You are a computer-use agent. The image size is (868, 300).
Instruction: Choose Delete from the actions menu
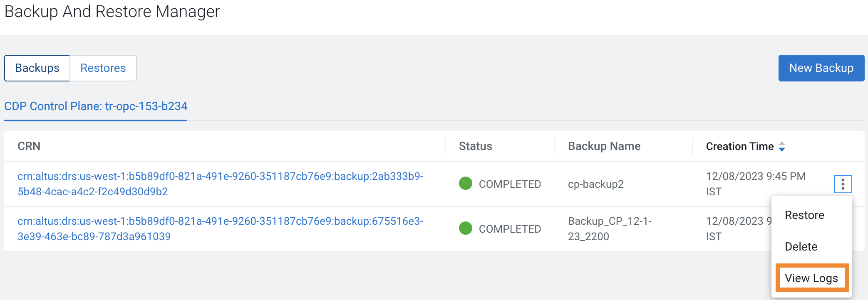801,246
